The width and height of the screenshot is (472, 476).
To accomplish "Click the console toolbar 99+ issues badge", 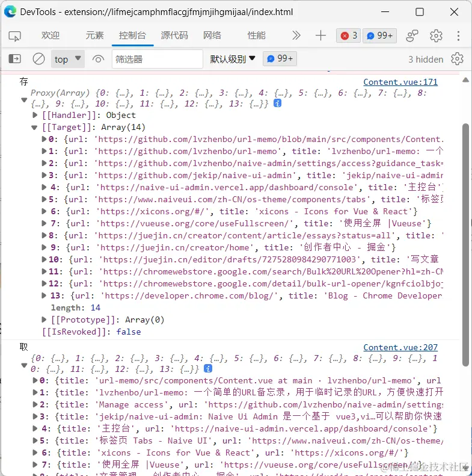I will click(x=280, y=58).
